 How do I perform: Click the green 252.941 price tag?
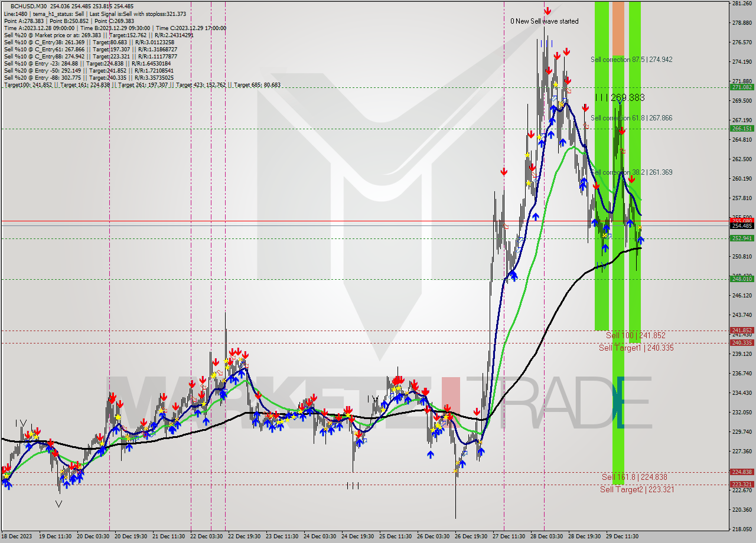tap(742, 238)
